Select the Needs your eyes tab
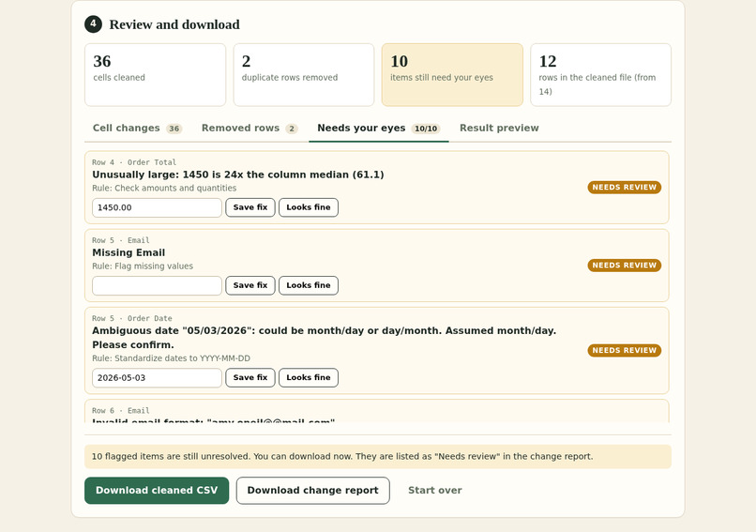This screenshot has height=532, width=756. pos(379,129)
